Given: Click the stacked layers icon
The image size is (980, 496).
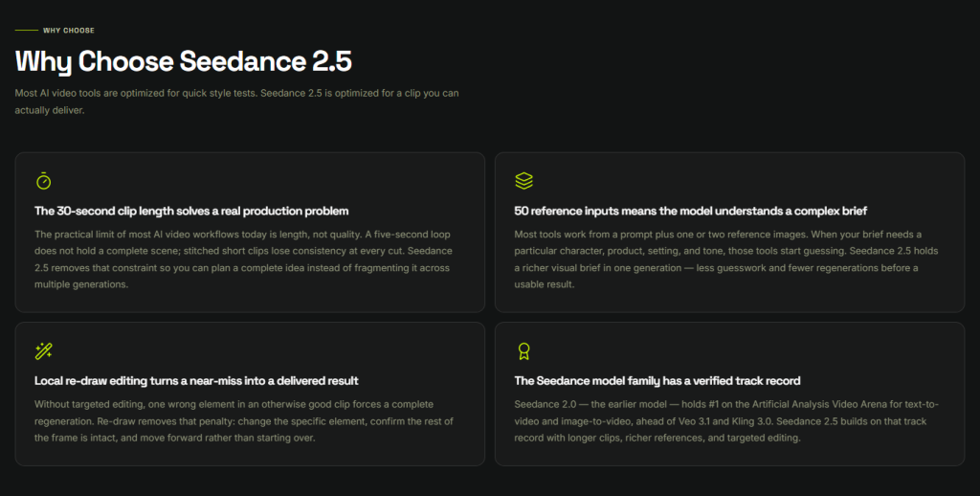Looking at the screenshot, I should (x=523, y=181).
